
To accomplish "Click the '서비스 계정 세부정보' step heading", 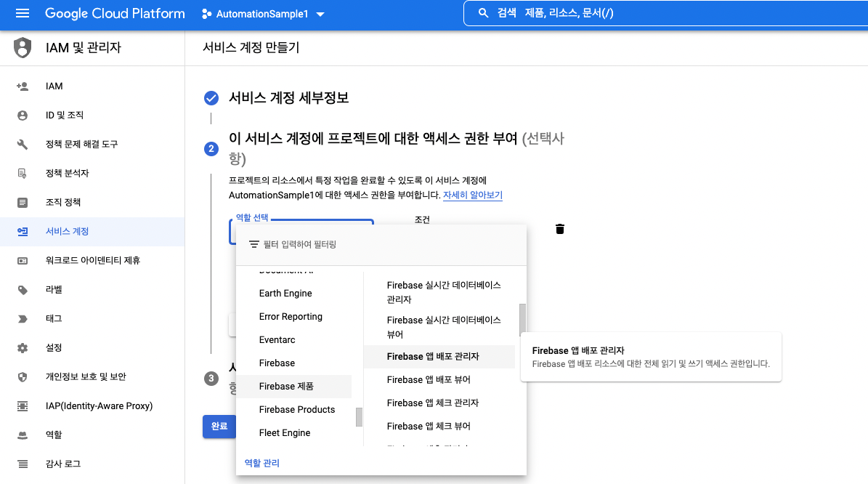I will tap(289, 98).
